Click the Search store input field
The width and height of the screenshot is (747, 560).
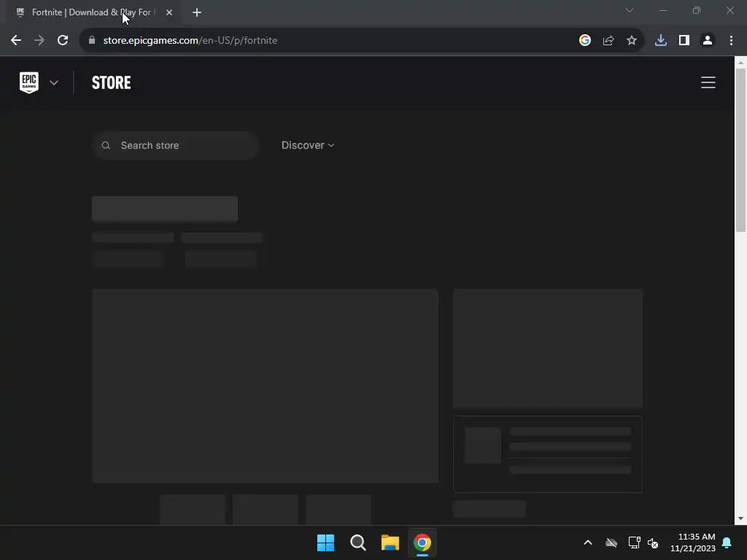click(x=176, y=145)
